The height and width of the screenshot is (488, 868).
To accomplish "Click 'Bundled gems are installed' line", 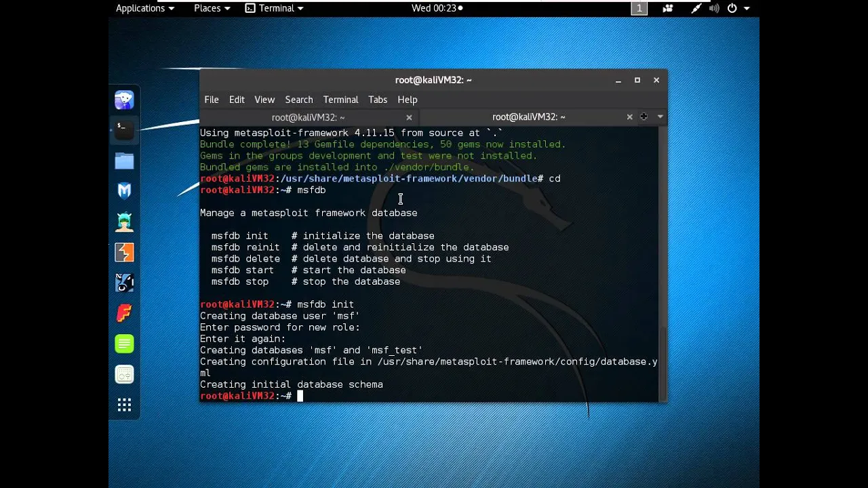I will 337,167.
